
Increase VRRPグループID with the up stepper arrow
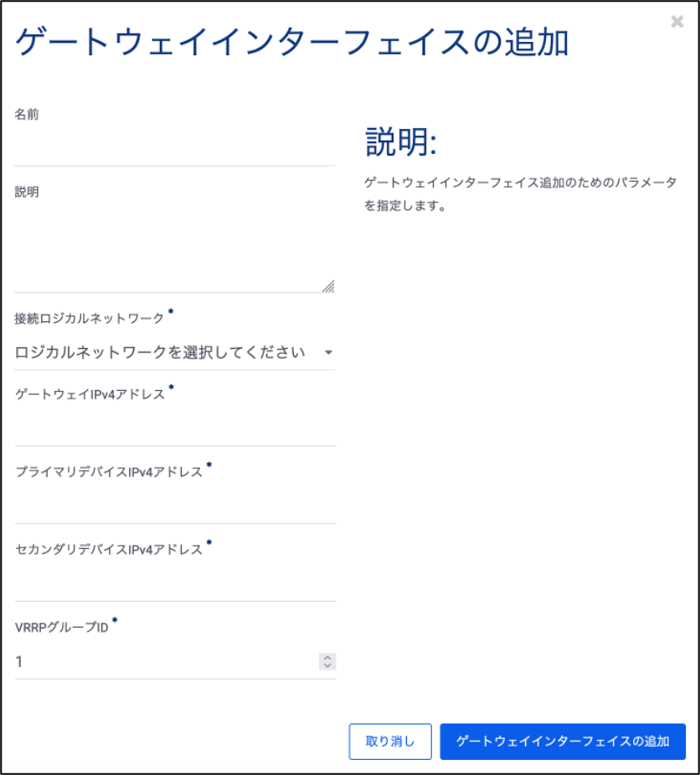327,658
